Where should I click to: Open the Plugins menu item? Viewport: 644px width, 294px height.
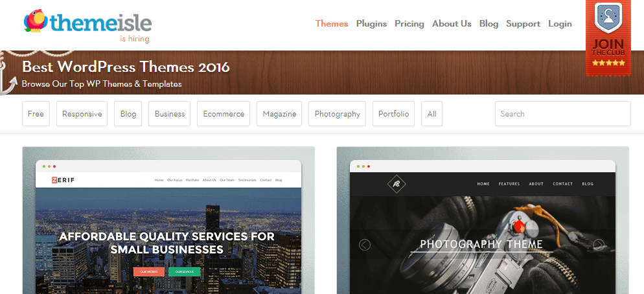pos(371,24)
